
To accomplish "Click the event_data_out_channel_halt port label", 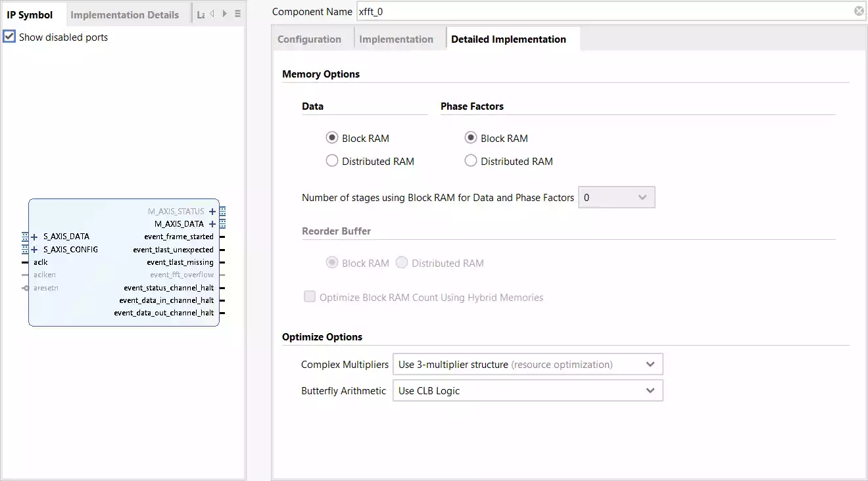I will 164,313.
